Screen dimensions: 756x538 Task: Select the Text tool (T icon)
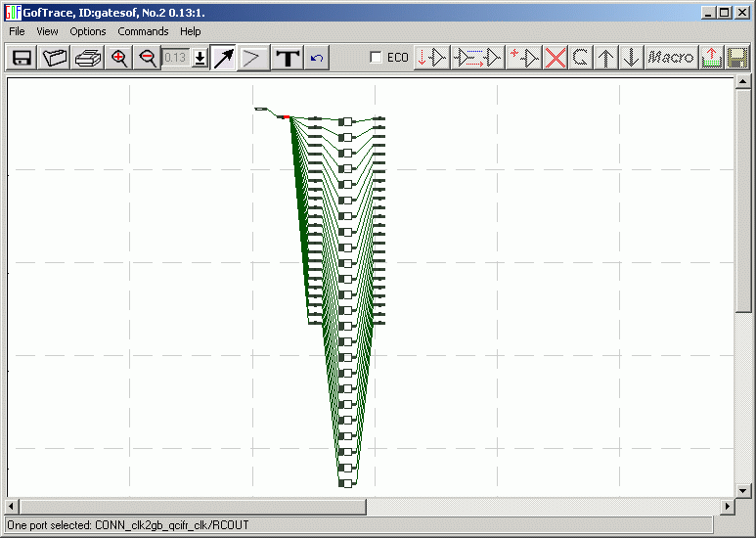click(x=288, y=58)
